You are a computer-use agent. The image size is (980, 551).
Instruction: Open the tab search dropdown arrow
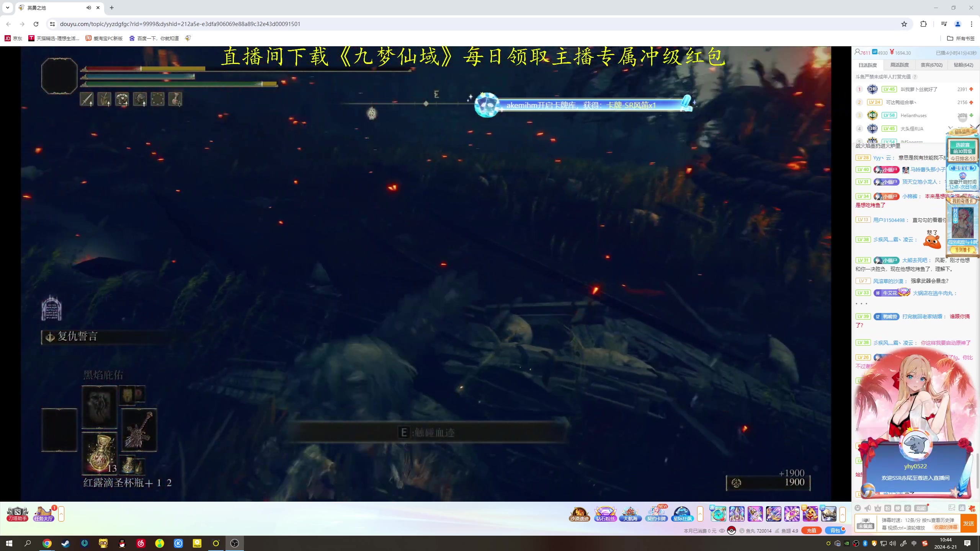click(7, 8)
